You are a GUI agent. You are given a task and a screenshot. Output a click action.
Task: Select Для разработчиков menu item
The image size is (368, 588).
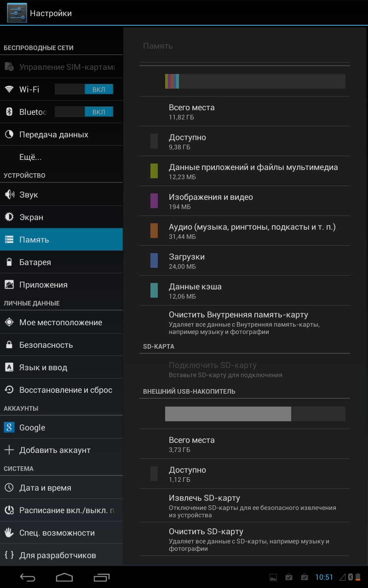[x=57, y=555]
